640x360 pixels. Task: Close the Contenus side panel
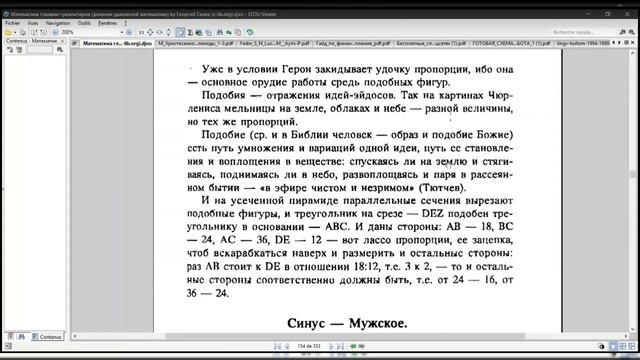pos(62,41)
